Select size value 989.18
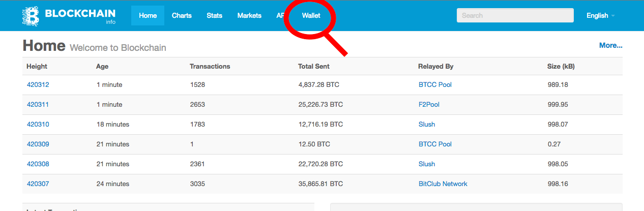644x211 pixels. (558, 84)
